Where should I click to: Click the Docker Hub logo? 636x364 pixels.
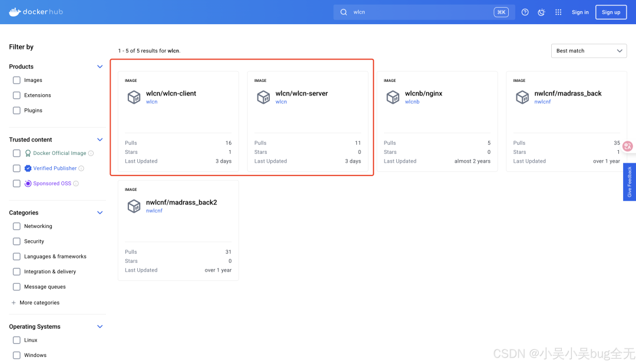(36, 12)
